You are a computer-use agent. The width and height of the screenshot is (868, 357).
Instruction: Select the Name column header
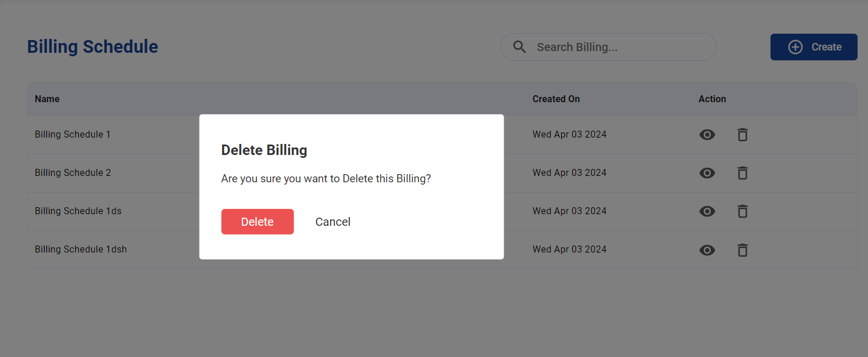coord(47,99)
